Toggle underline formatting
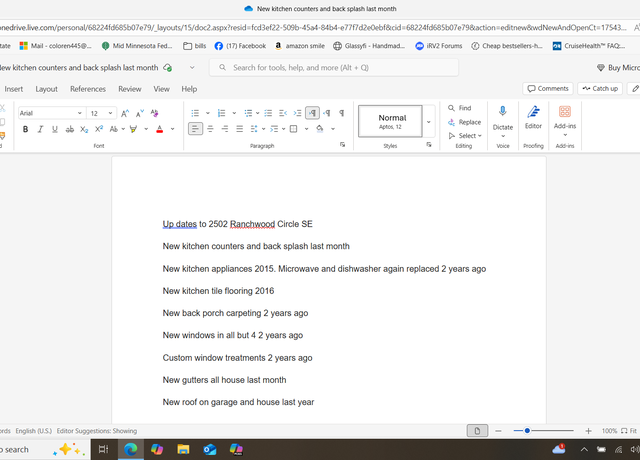Image resolution: width=640 pixels, height=460 pixels. tap(55, 129)
